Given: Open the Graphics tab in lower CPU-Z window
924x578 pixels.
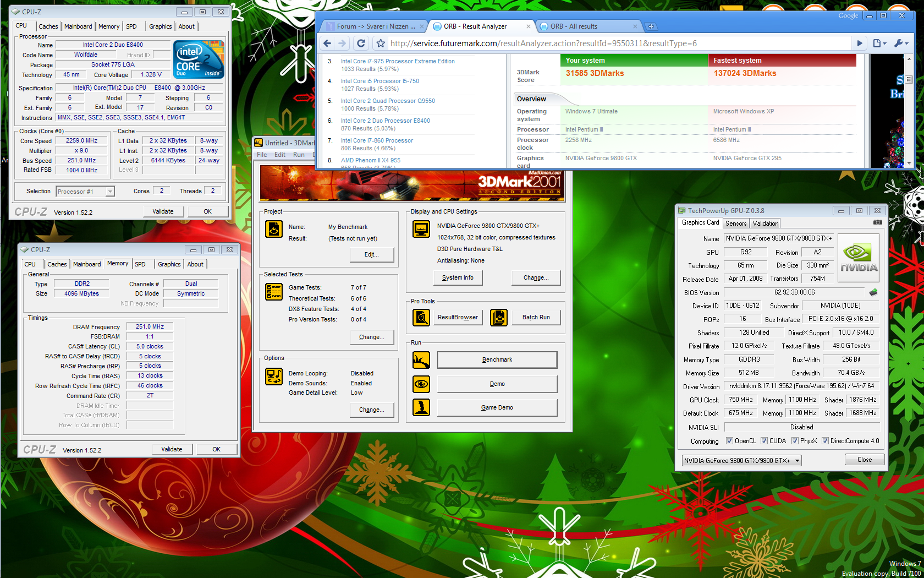Looking at the screenshot, I should 169,264.
